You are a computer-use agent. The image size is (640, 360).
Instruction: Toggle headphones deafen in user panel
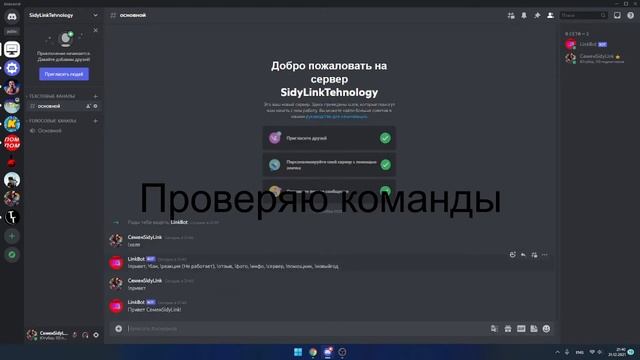coord(85,335)
